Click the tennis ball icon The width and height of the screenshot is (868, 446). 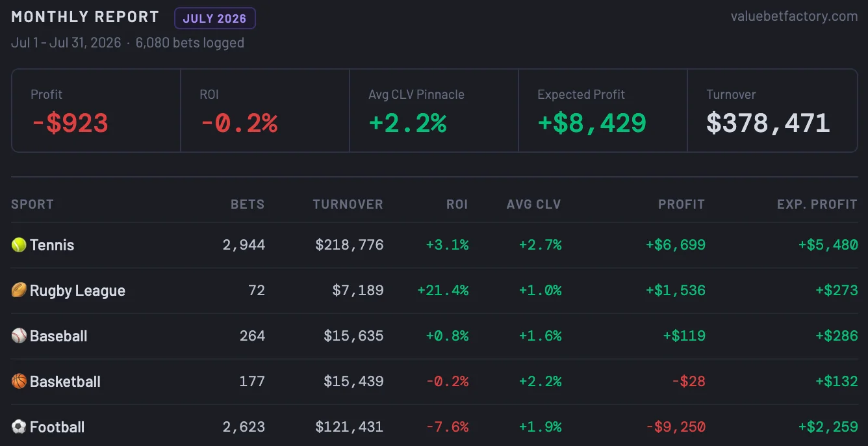(x=19, y=245)
